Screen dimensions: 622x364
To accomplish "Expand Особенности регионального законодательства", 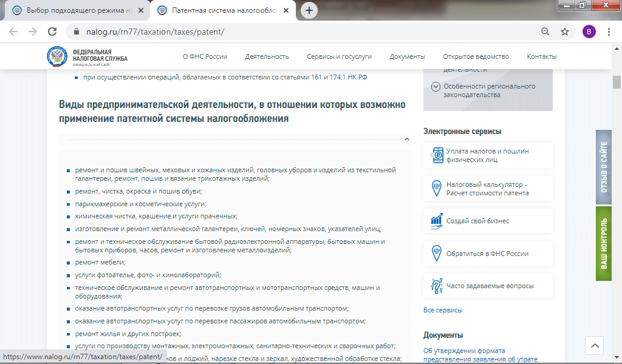I will click(436, 87).
